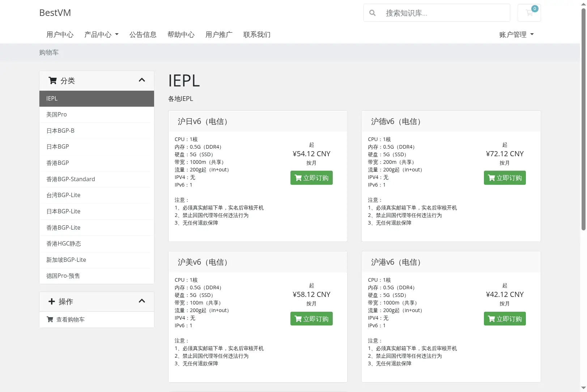The image size is (587, 392).
Task: Go to 公告信息 in navigation
Action: (143, 35)
